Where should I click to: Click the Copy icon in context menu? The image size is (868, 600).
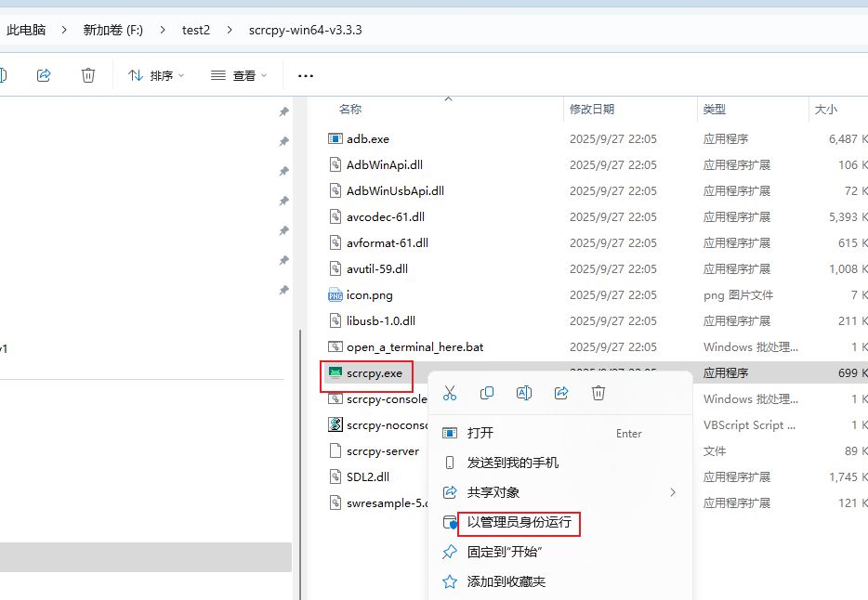[x=487, y=393]
